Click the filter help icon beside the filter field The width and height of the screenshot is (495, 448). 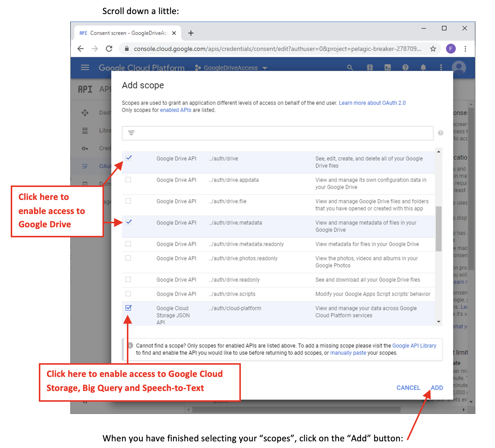tap(440, 133)
